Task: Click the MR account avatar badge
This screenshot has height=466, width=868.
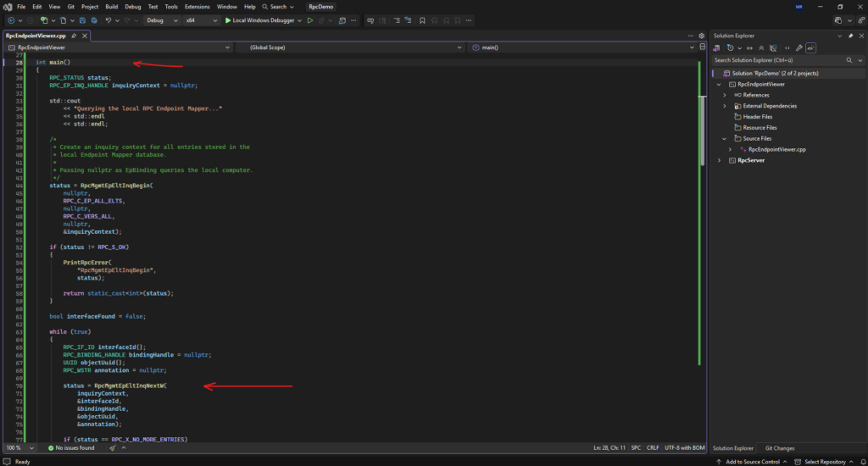Action: click(x=798, y=7)
